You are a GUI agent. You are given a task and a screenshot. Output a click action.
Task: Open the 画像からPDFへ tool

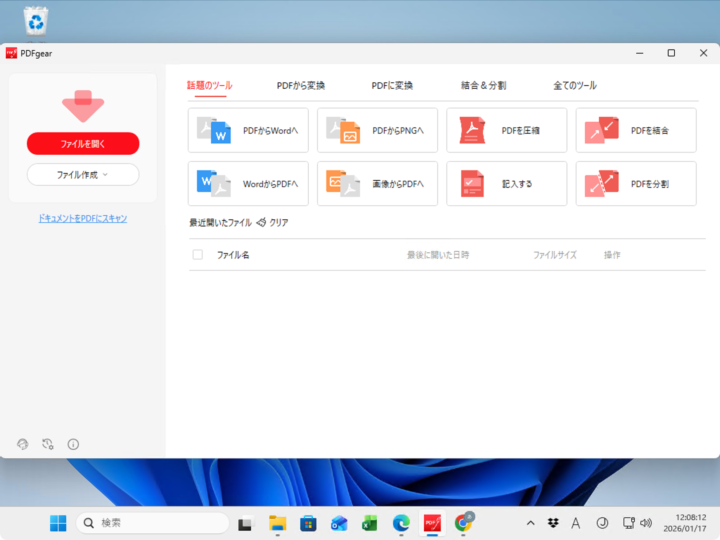point(377,184)
